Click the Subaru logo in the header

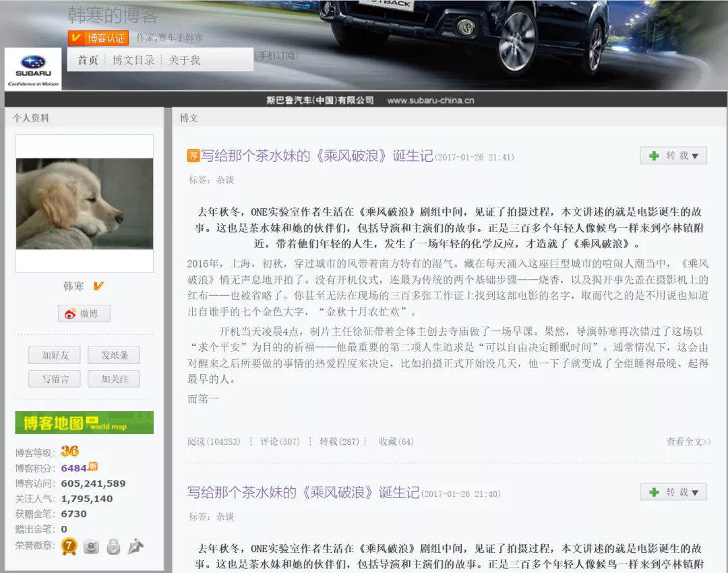point(32,68)
